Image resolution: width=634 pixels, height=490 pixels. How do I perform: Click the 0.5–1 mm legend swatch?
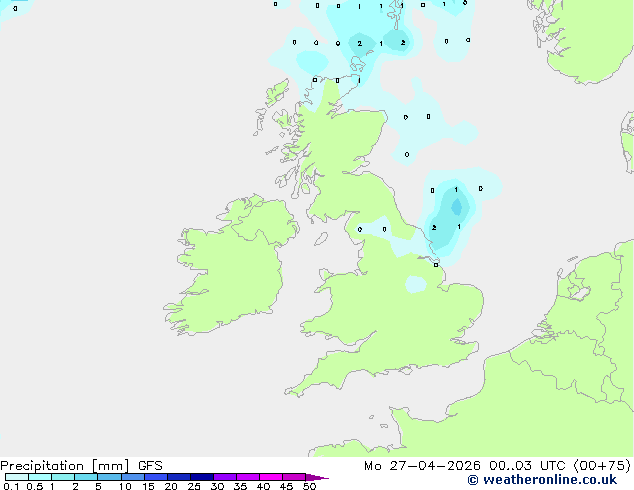click(x=40, y=477)
